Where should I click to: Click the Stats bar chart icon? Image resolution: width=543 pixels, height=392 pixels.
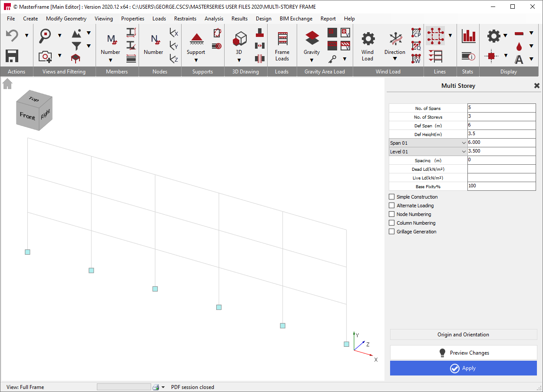pyautogui.click(x=469, y=36)
